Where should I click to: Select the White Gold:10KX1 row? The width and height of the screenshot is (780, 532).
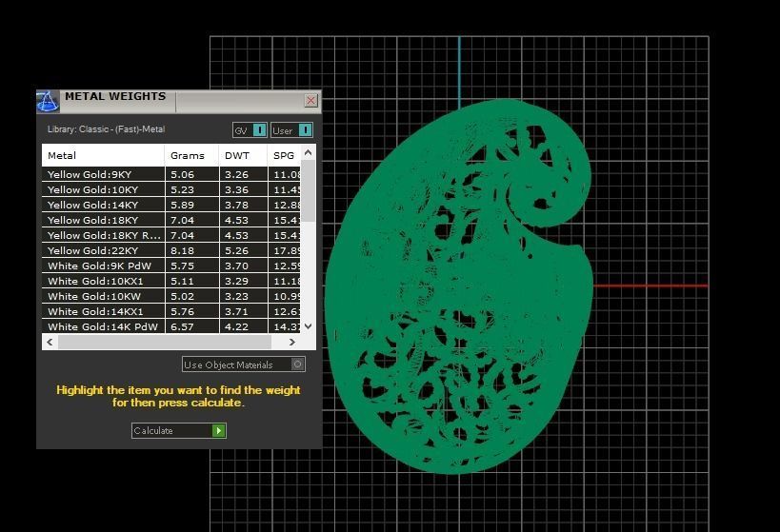click(x=171, y=281)
